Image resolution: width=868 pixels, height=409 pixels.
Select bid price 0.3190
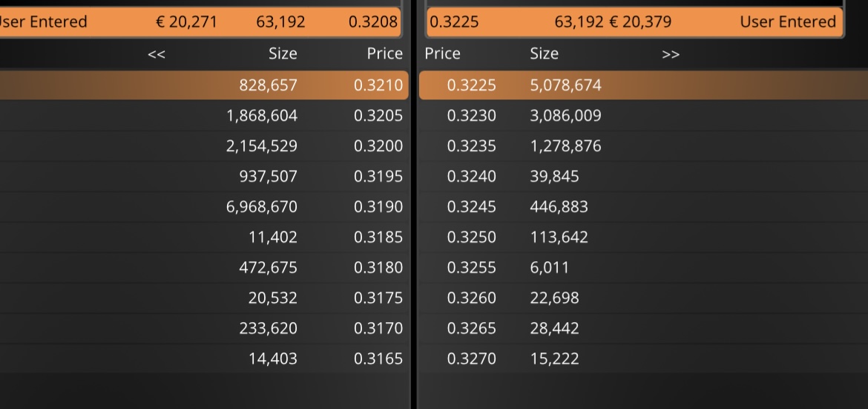click(378, 206)
